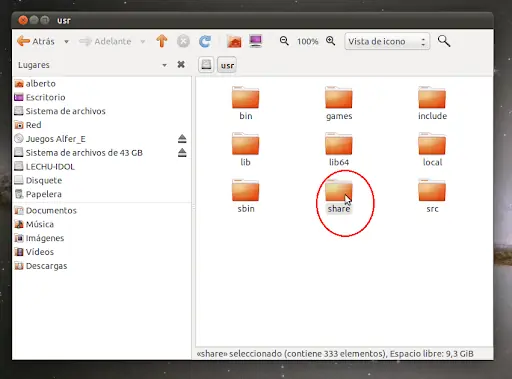This screenshot has width=512, height=379.
Task: Click the Adelante forward button
Action: click(x=106, y=42)
